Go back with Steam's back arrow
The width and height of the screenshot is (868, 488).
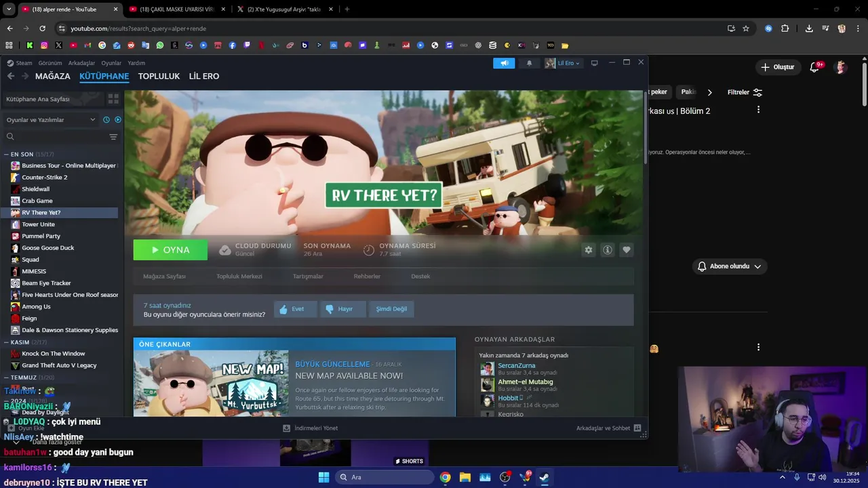pyautogui.click(x=10, y=77)
